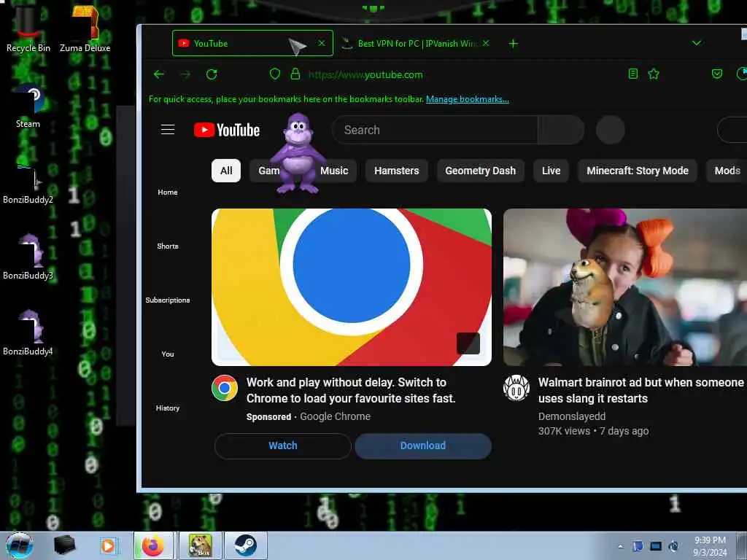This screenshot has height=560, width=747.
Task: Click the taskbar clock showing 9:39 PM
Action: pos(710,546)
